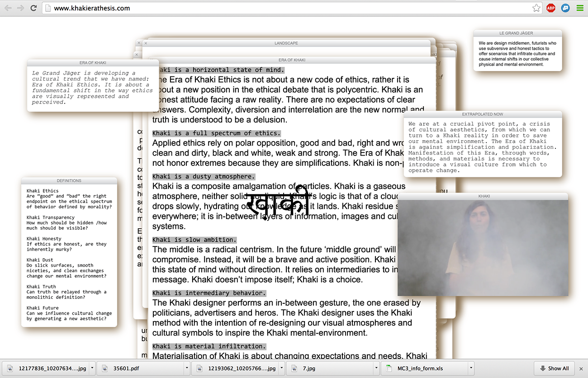Click 'We are at a crucial pivot point' text

click(483, 147)
